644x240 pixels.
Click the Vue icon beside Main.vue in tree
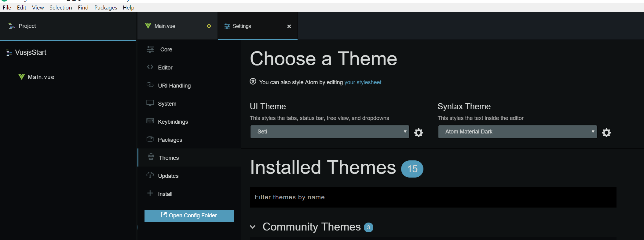coord(21,77)
